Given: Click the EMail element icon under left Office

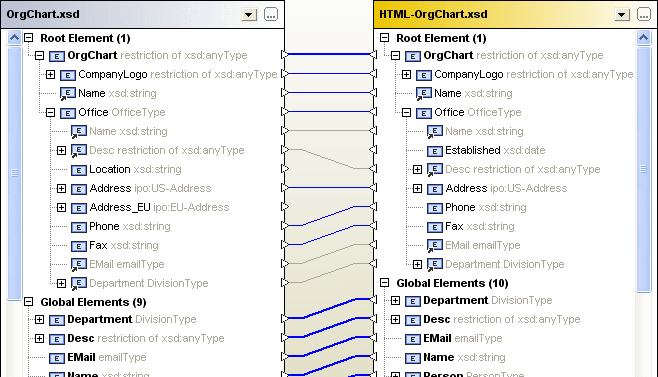Looking at the screenshot, I should [78, 264].
